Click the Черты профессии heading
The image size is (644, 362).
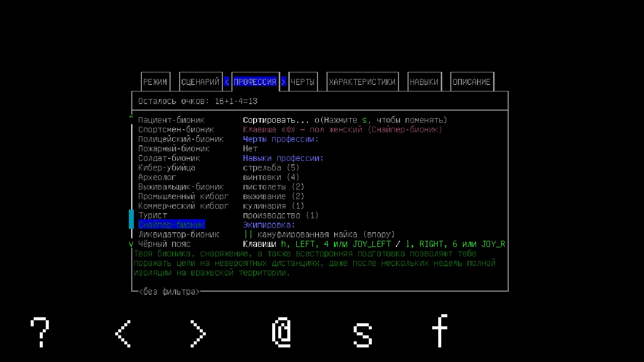tap(281, 139)
